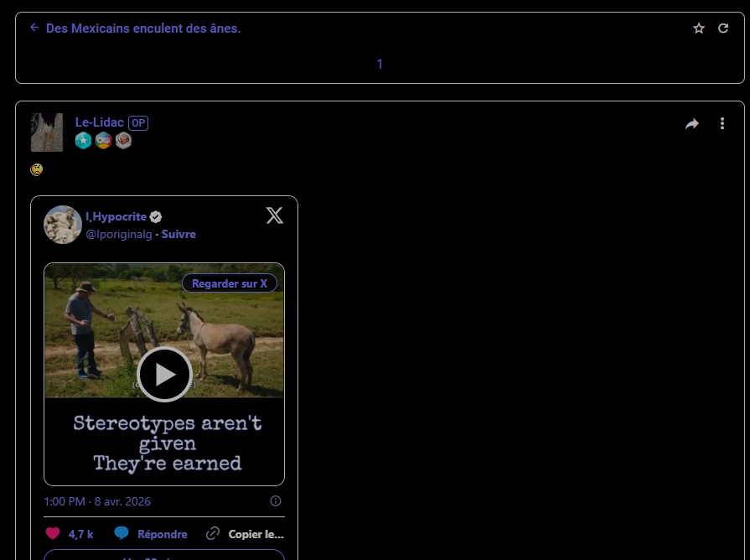Image resolution: width=750 pixels, height=560 pixels.
Task: Click the third hexagon badge under Le-Lidac
Action: pyautogui.click(x=123, y=141)
